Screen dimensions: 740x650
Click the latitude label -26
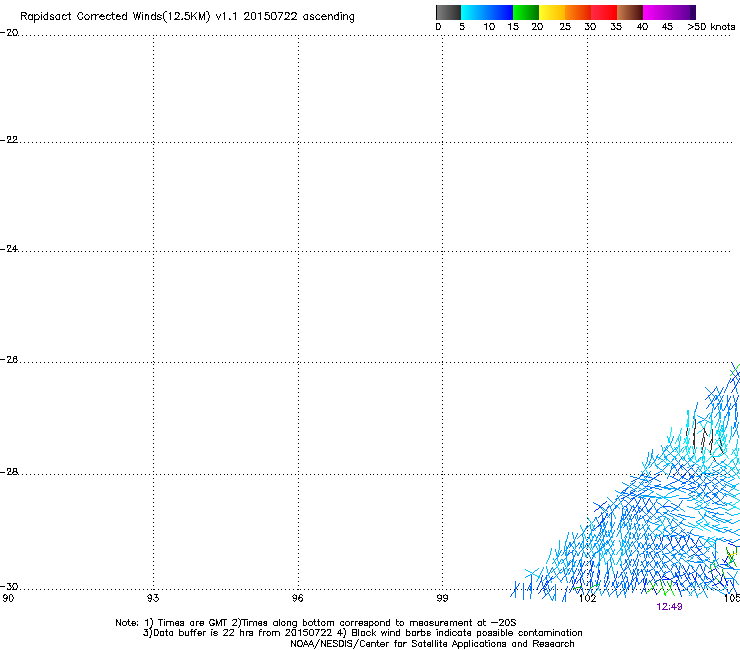pyautogui.click(x=9, y=360)
